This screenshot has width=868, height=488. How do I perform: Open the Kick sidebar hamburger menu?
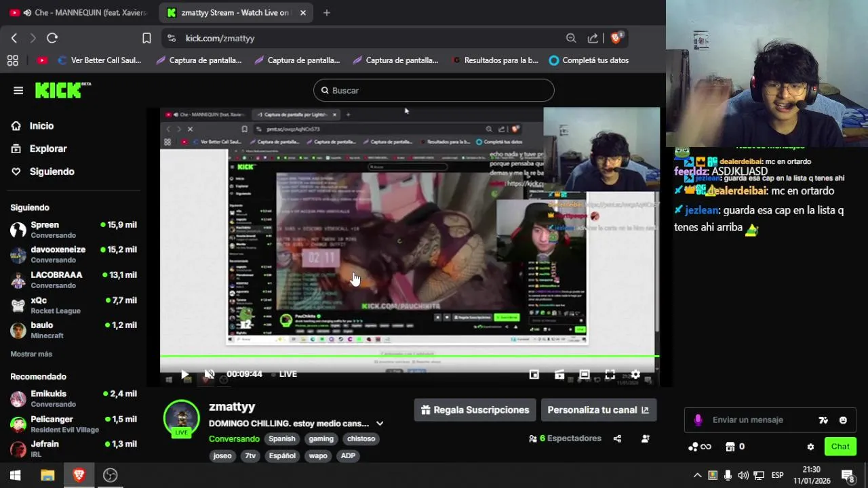point(18,90)
